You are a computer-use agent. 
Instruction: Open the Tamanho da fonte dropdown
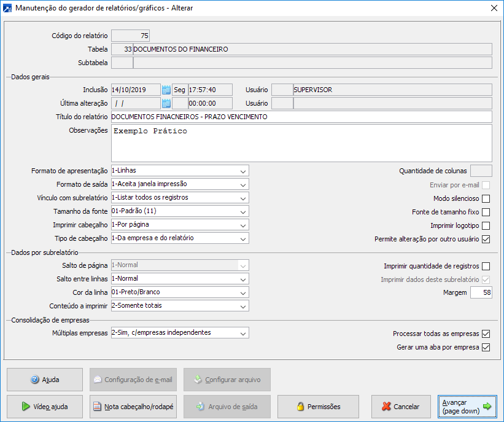tap(243, 211)
